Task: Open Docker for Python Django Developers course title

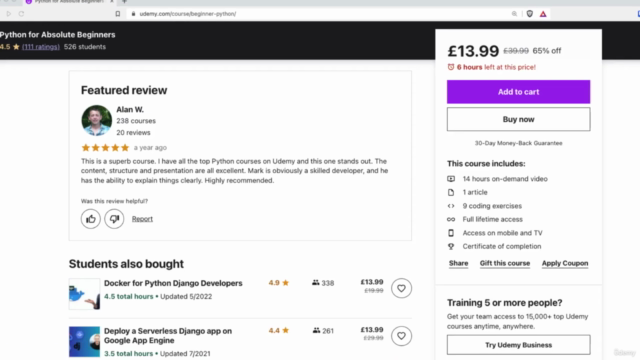Action: coord(173,283)
